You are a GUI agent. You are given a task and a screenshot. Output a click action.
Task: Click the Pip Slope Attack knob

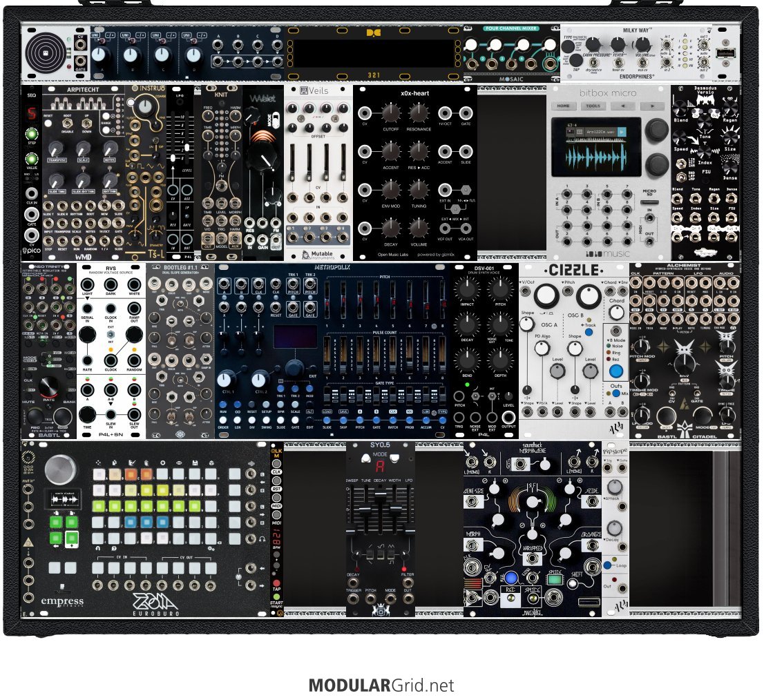pyautogui.click(x=614, y=487)
